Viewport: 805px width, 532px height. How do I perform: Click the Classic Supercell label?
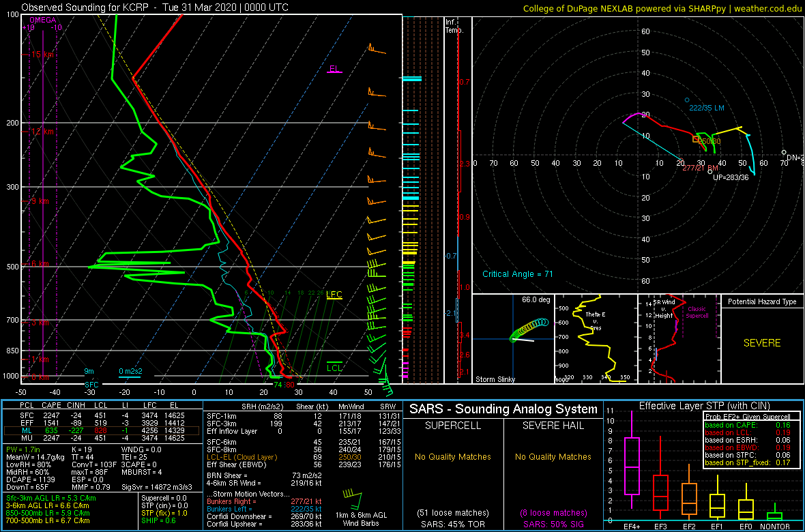tap(698, 313)
